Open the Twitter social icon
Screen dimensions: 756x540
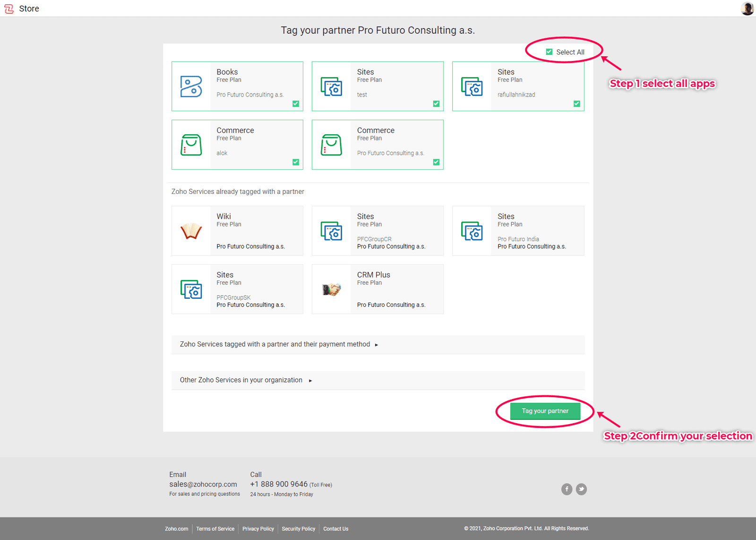click(x=581, y=489)
